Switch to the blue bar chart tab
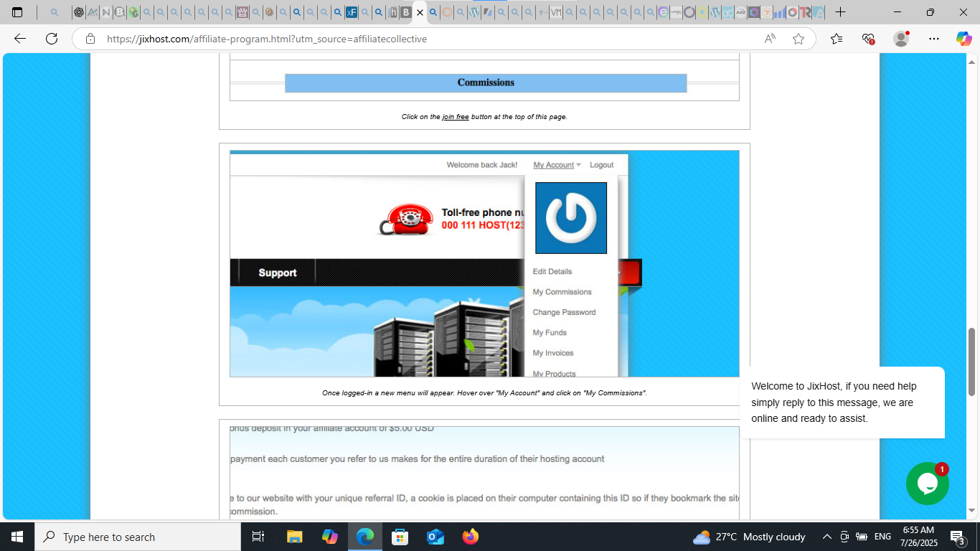This screenshot has width=980, height=551. [x=779, y=12]
